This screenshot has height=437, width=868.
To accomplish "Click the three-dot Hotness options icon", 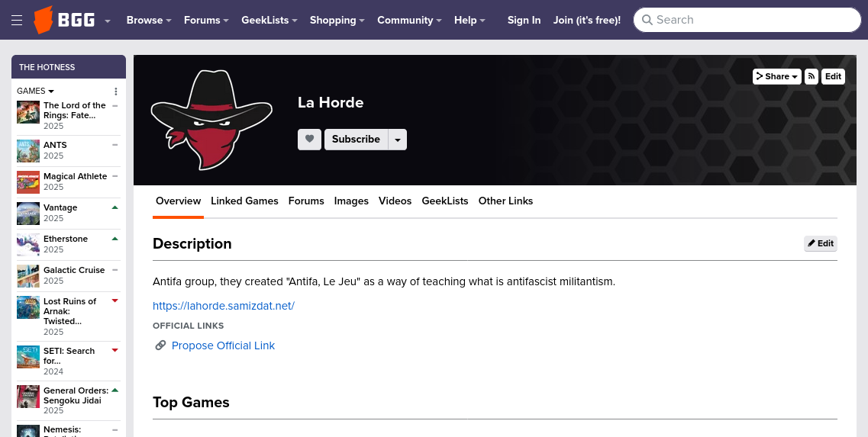I will point(116,92).
